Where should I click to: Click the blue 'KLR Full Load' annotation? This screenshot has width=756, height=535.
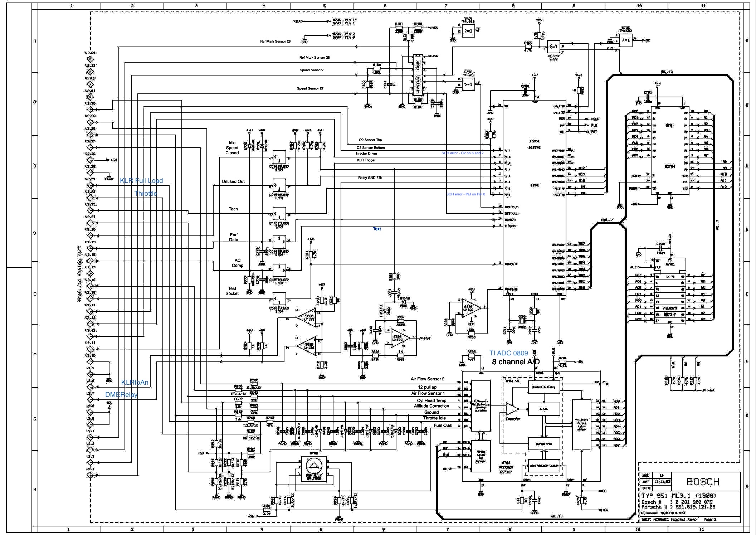click(141, 181)
